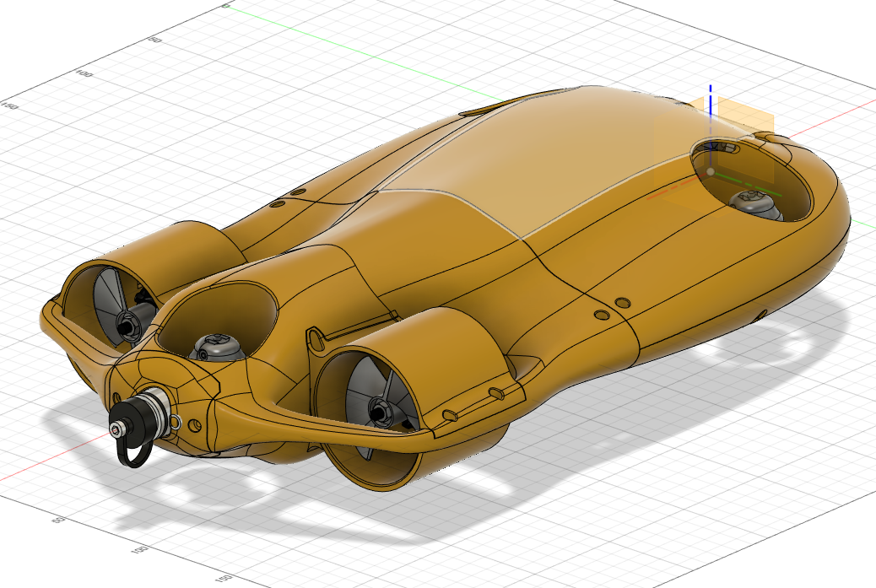Click the white origin point
The height and width of the screenshot is (588, 876).
click(x=710, y=171)
